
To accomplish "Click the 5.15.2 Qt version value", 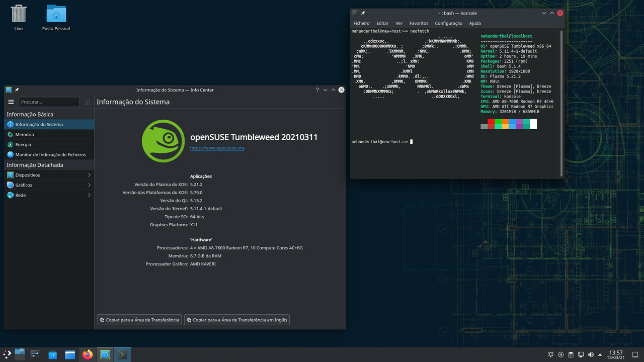I will pos(196,201).
